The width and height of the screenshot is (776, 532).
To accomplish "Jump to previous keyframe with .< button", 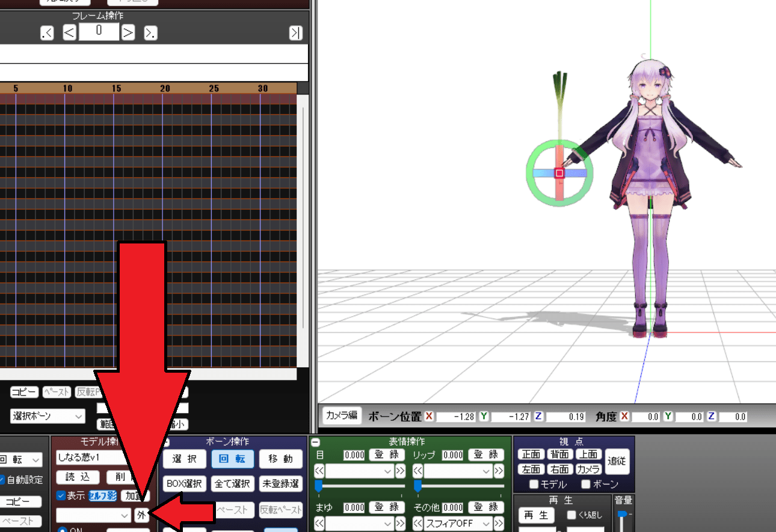I will tap(47, 33).
